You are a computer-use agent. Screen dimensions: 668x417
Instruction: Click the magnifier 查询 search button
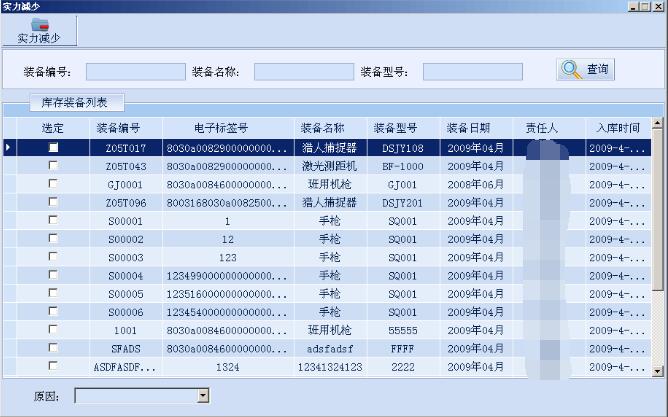585,69
